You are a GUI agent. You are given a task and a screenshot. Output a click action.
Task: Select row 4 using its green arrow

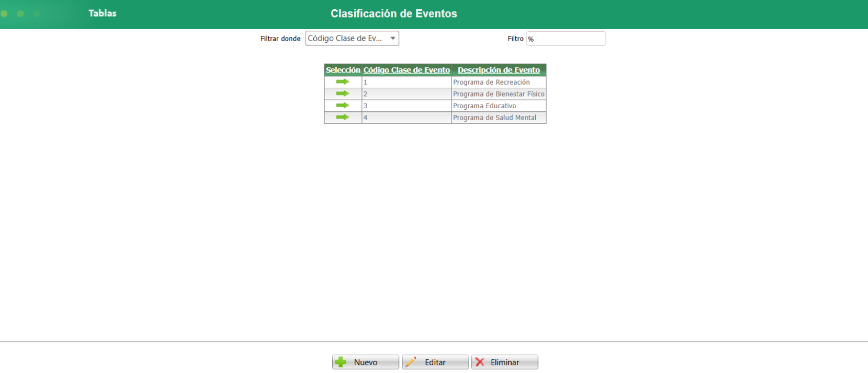pos(342,117)
